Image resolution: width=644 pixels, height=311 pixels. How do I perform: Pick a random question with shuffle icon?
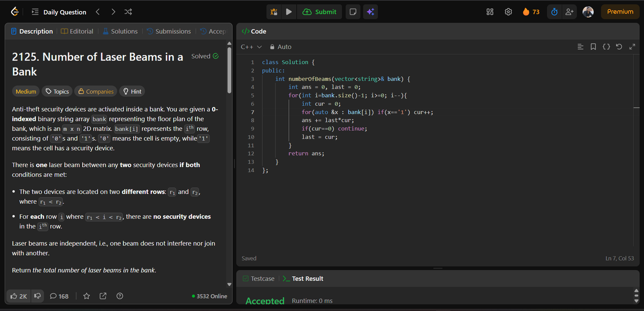tap(129, 12)
